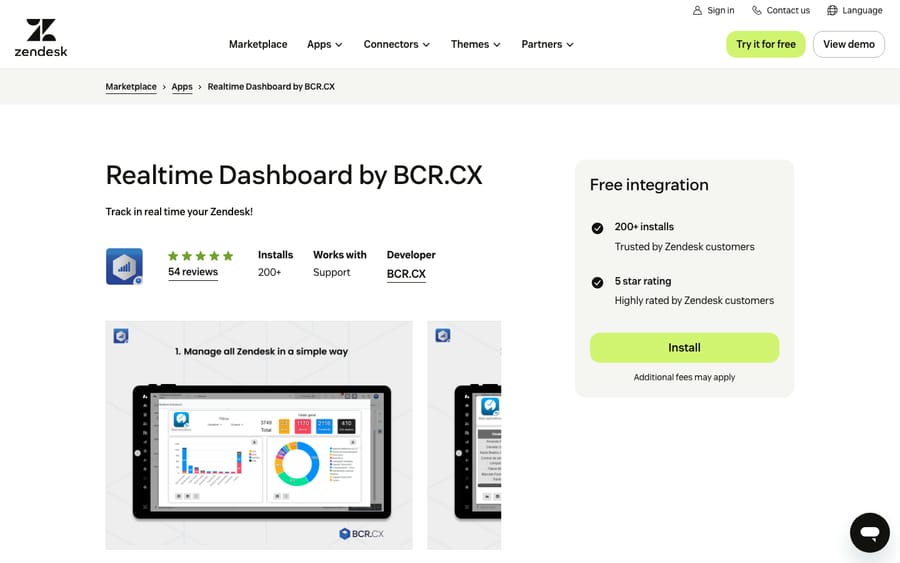Image resolution: width=900 pixels, height=563 pixels.
Task: Open the BCR.CX developer link
Action: (x=406, y=274)
